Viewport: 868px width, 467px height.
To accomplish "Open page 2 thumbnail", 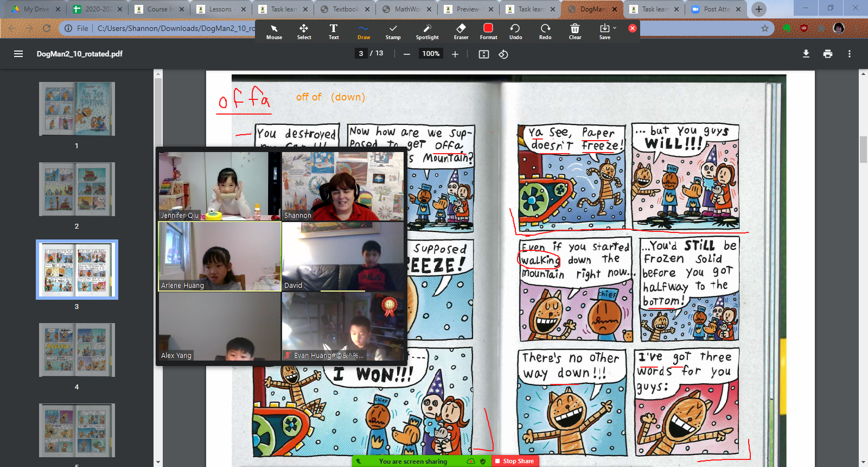I will (x=77, y=189).
